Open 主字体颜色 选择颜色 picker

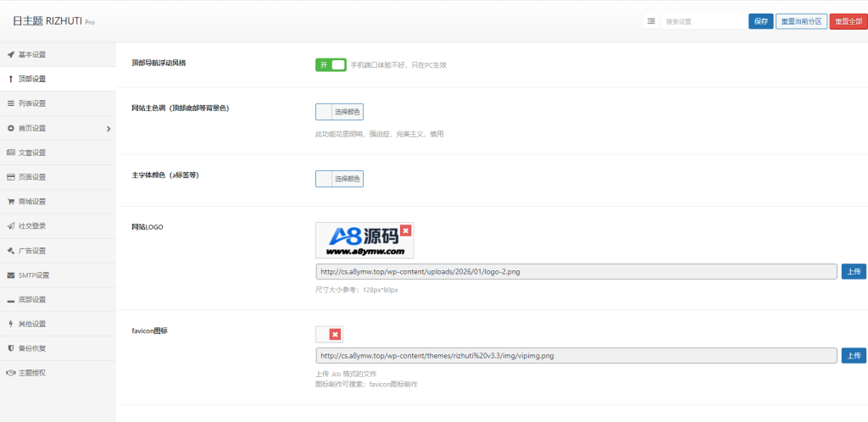point(339,179)
